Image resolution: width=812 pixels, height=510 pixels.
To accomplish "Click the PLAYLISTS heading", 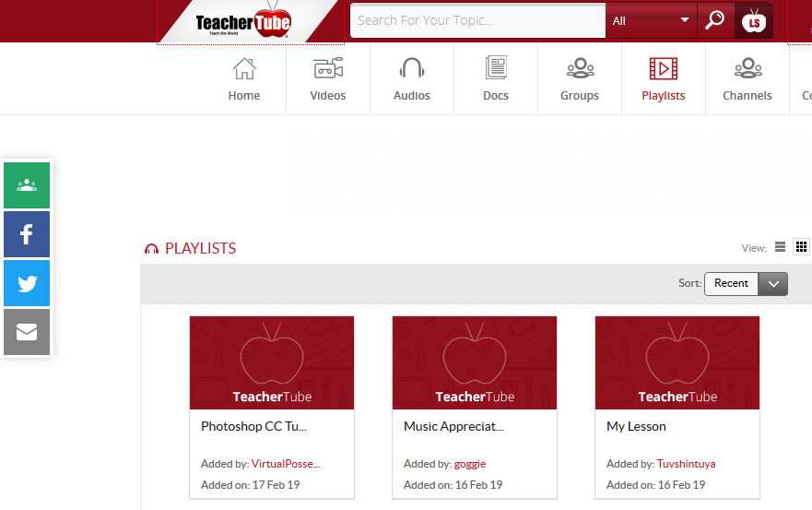I will 200,249.
